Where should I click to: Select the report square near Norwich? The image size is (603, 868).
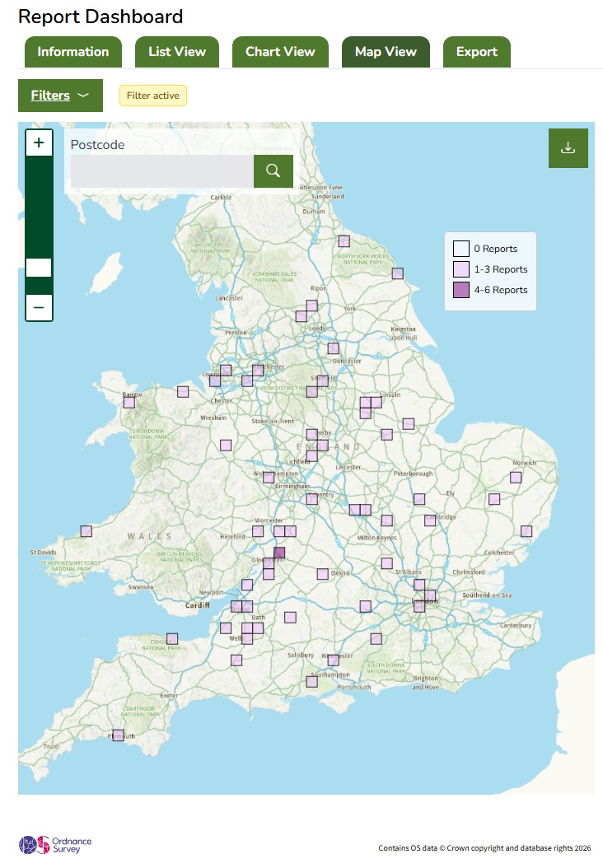click(516, 477)
